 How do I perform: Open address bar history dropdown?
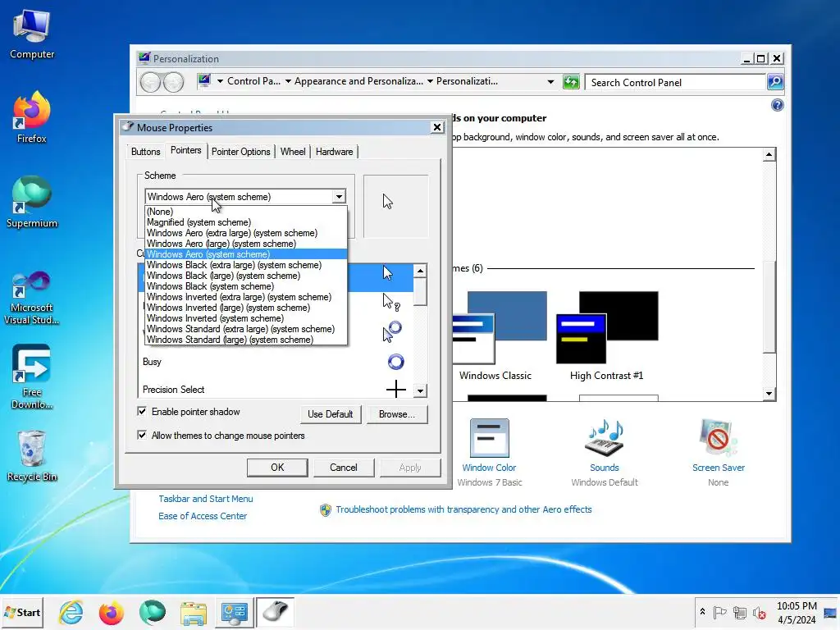pyautogui.click(x=550, y=82)
